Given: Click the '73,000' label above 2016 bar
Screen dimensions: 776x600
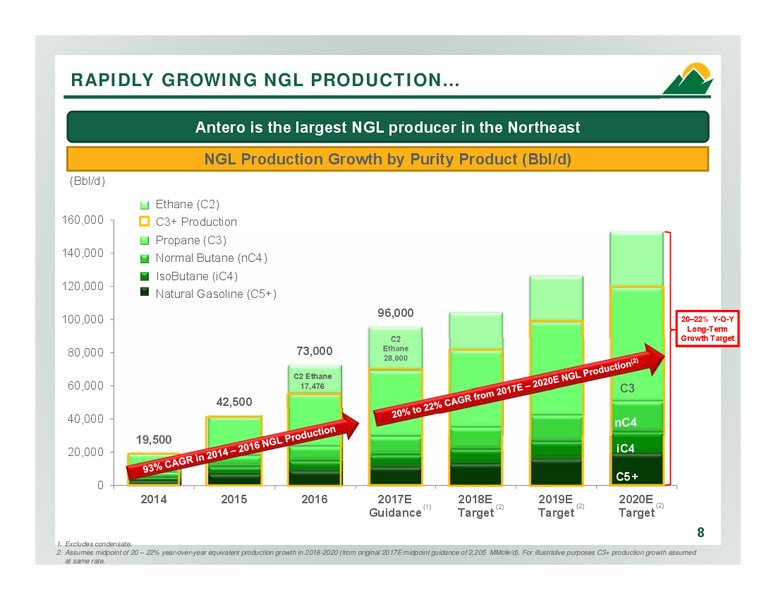Looking at the screenshot, I should point(314,351).
